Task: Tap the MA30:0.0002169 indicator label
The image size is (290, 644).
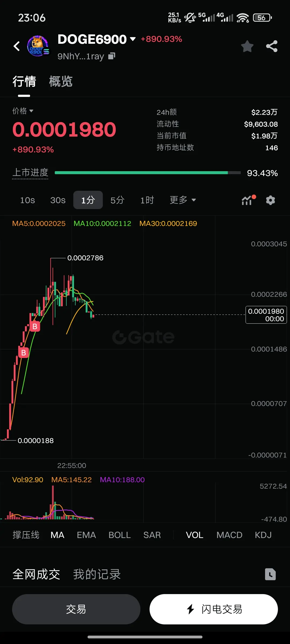Action: click(x=168, y=224)
